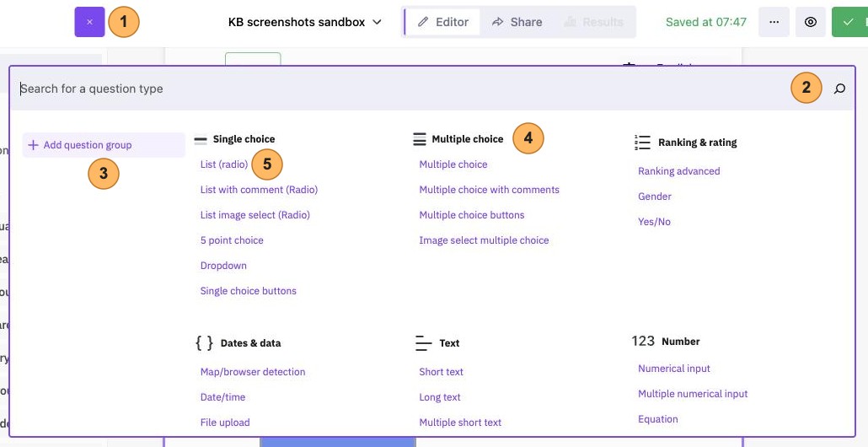The height and width of the screenshot is (447, 868).
Task: Select List with comment (Radio)
Action: [259, 190]
